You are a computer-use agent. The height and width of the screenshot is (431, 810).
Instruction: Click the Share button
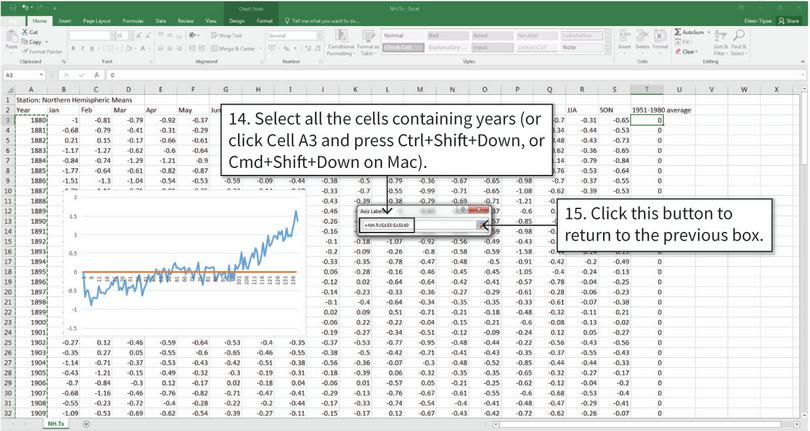(x=789, y=21)
